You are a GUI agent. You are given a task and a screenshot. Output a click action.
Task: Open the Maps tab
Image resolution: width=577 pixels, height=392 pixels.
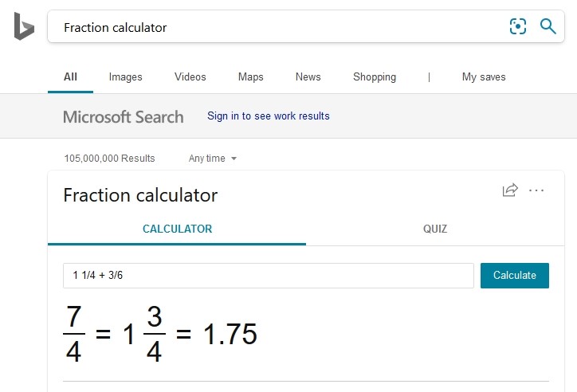[250, 77]
